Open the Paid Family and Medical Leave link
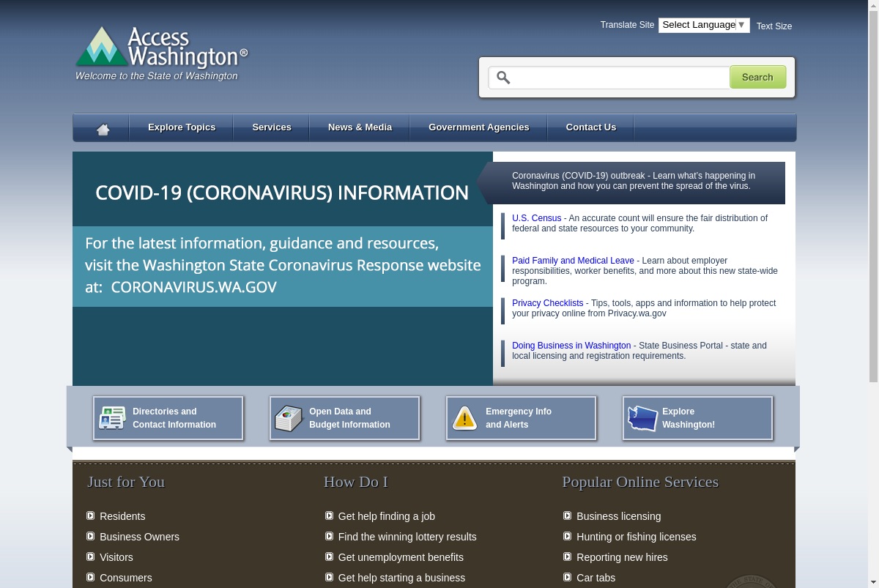 tap(573, 261)
